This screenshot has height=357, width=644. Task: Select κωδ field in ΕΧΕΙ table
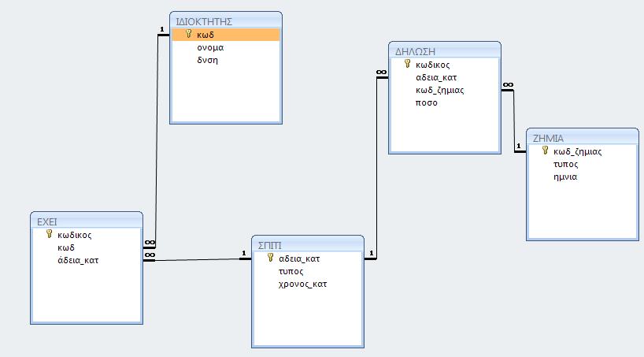[87, 247]
